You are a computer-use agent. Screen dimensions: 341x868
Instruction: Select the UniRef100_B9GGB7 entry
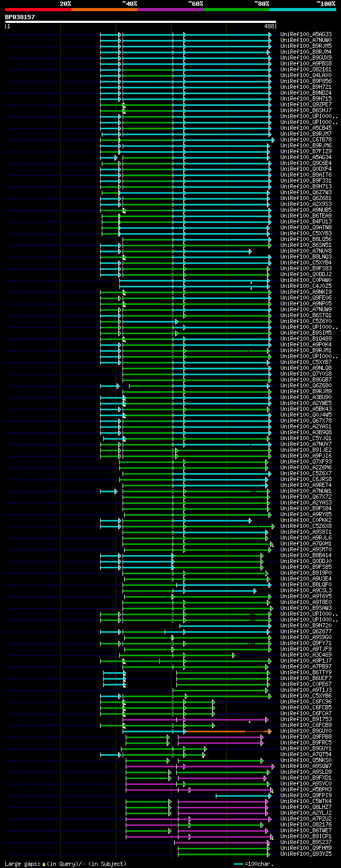(x=306, y=379)
